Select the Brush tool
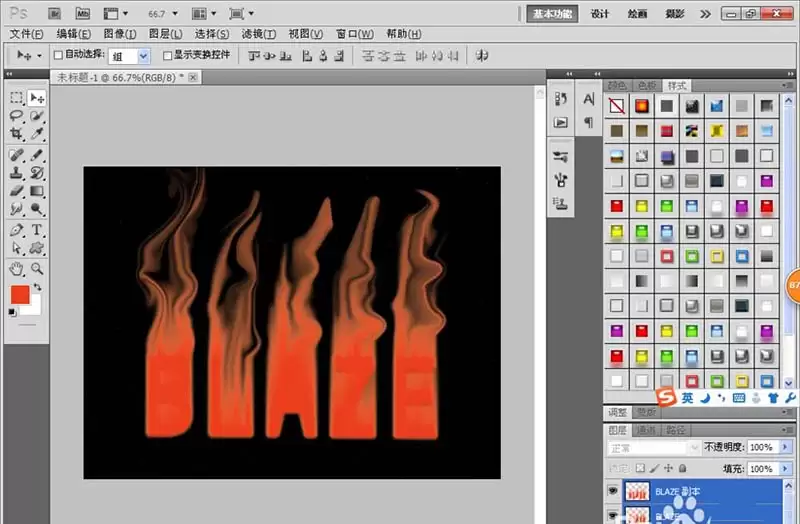800x524 pixels. pos(37,155)
